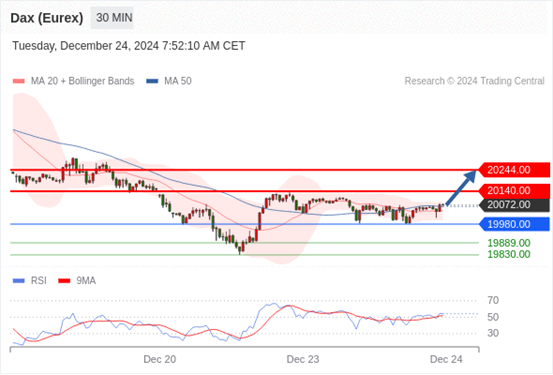Click the Dec 20 date axis label
This screenshot has width=553, height=375.
[x=160, y=359]
